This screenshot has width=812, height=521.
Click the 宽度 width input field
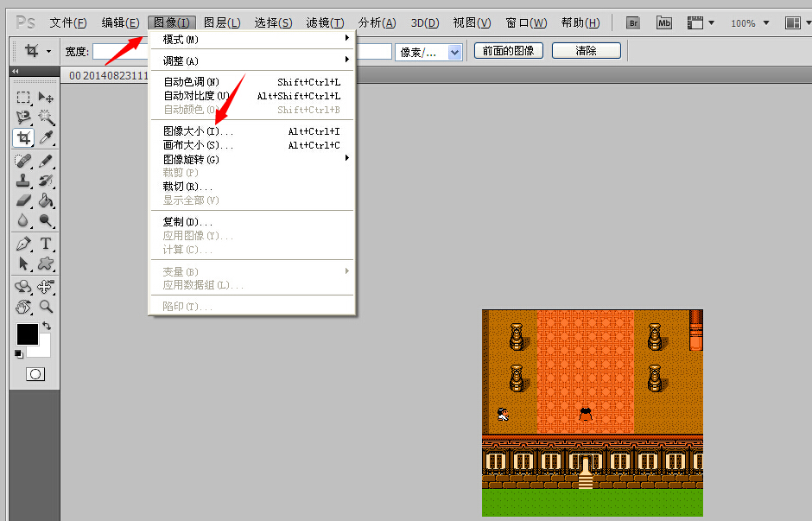tap(120, 52)
